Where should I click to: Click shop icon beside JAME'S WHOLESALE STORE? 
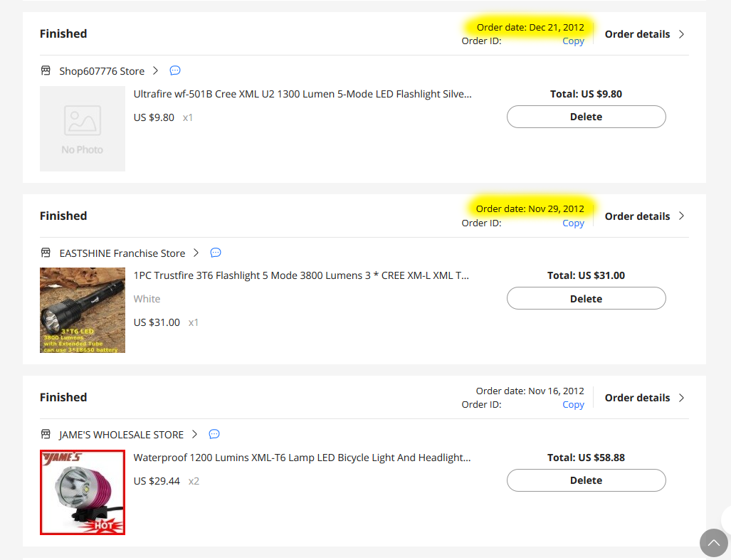point(46,434)
